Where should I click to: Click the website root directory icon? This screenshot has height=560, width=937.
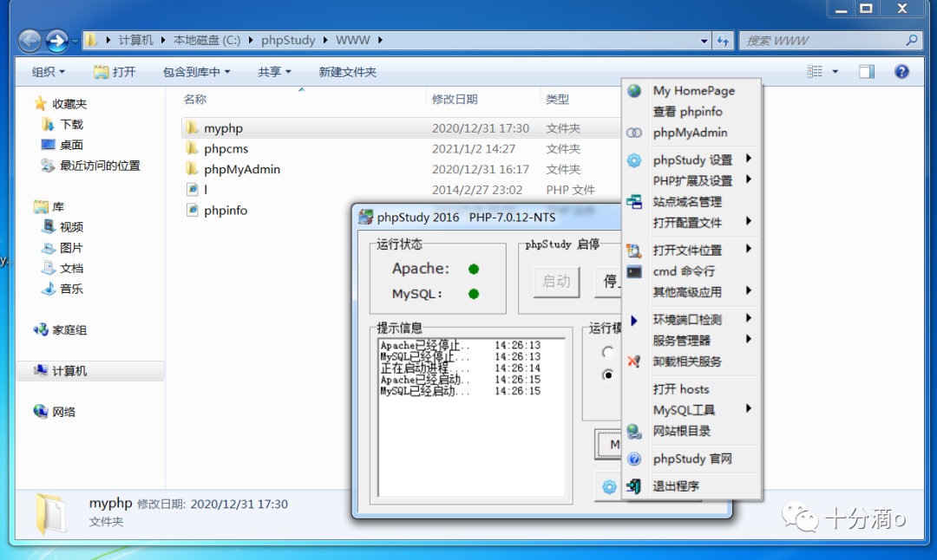[634, 431]
